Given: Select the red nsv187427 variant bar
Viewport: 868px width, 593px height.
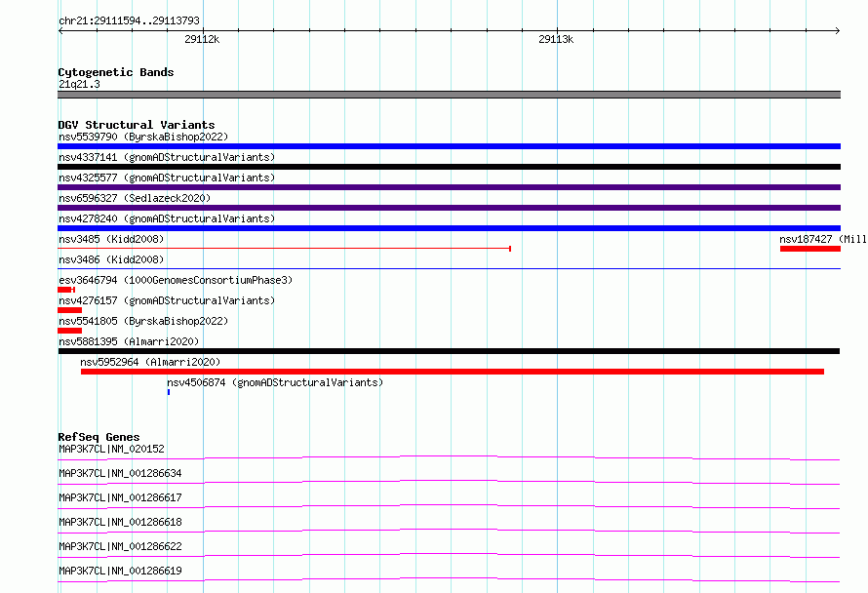Looking at the screenshot, I should (x=810, y=249).
